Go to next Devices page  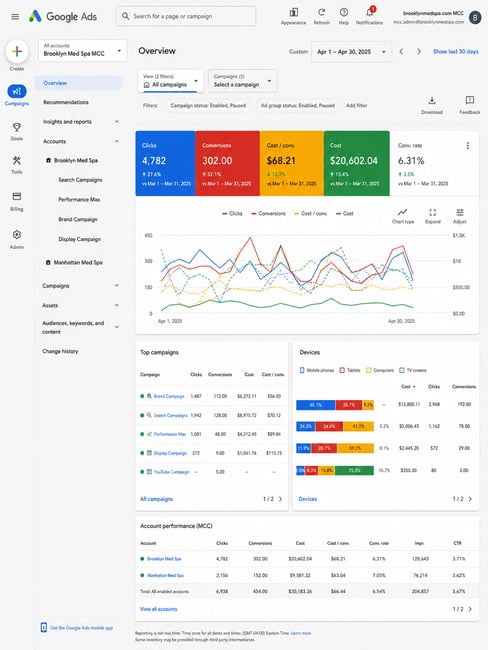[x=470, y=499]
